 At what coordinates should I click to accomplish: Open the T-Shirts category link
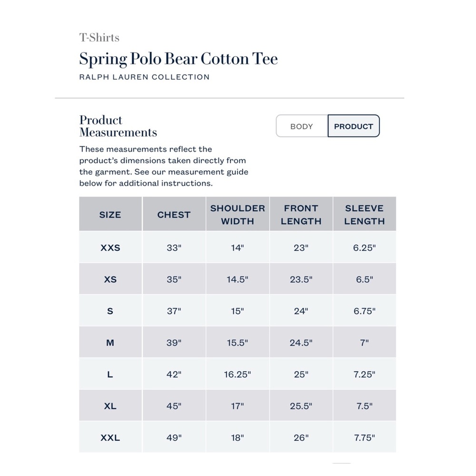coord(99,38)
